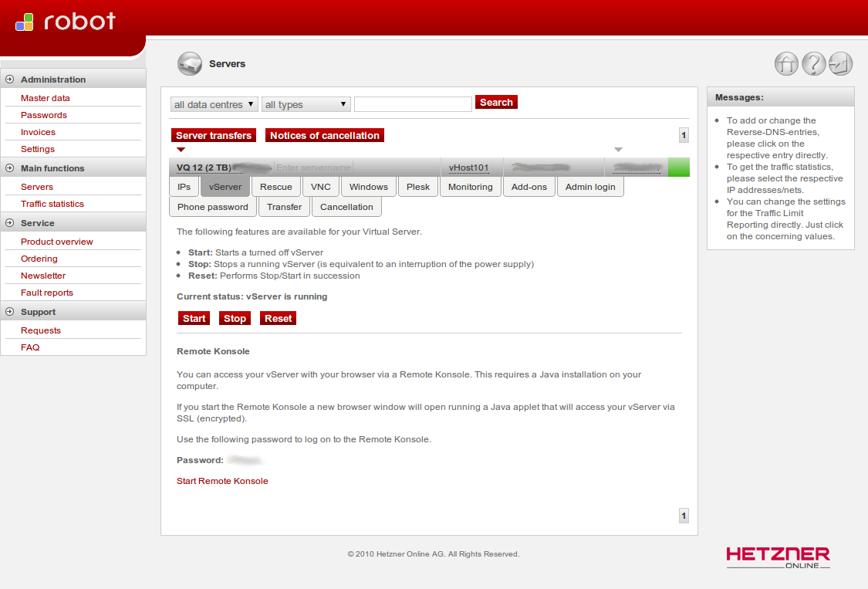Click the Start vServer button
This screenshot has height=589, width=868.
click(194, 318)
